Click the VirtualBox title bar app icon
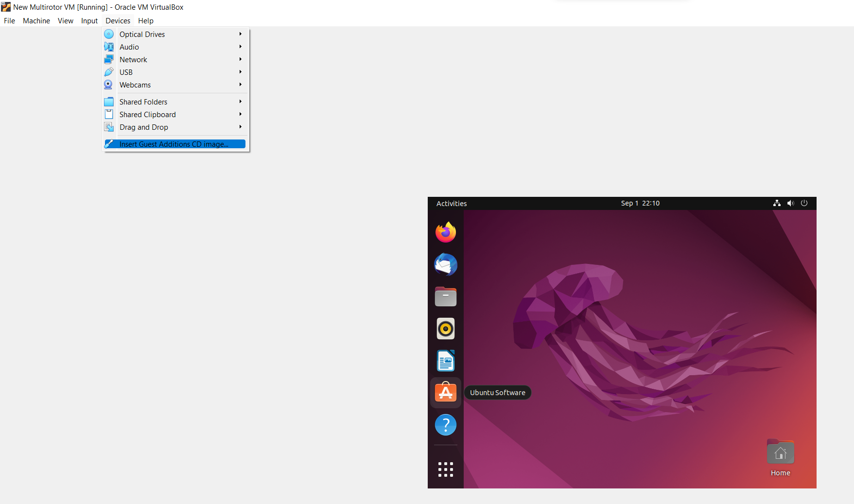This screenshot has height=504, width=854. pos(6,7)
